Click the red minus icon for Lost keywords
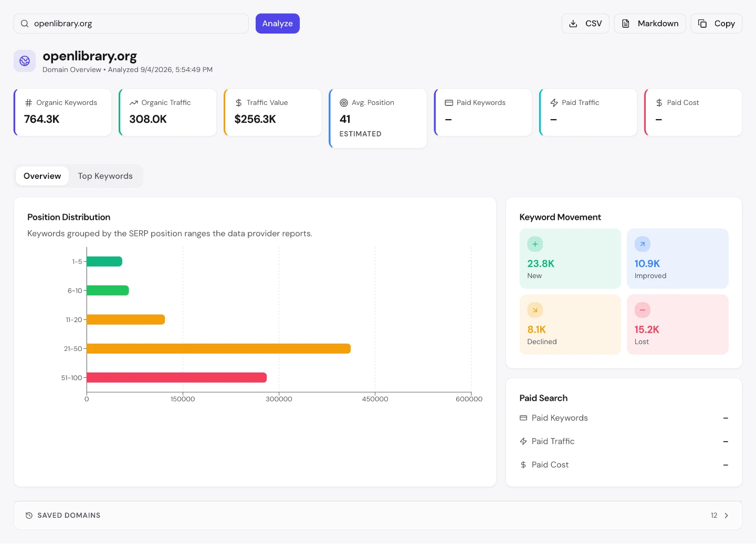 tap(642, 310)
